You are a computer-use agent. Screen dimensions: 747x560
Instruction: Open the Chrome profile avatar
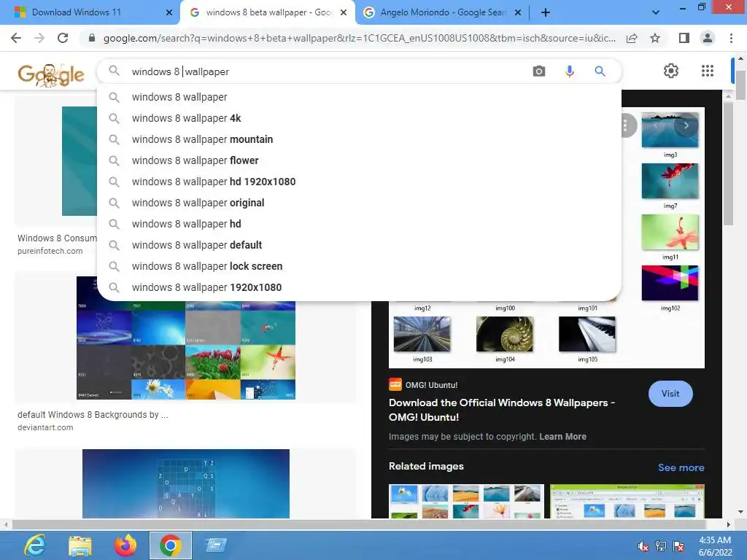tap(708, 38)
